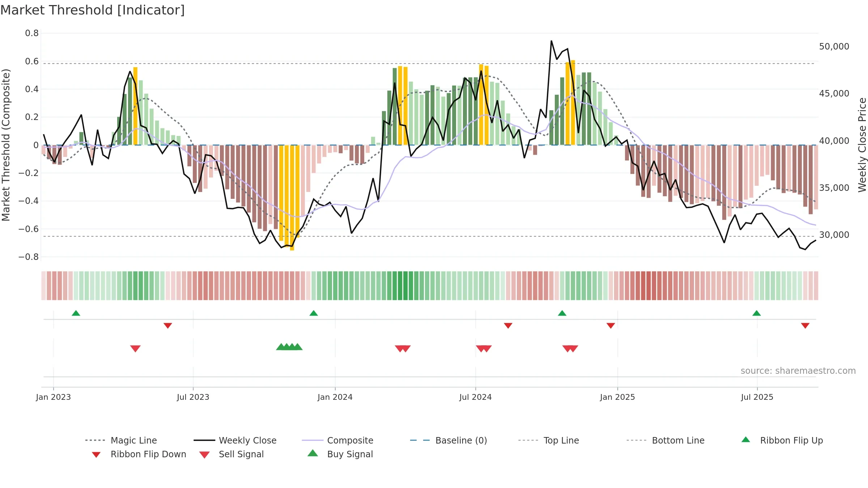The width and height of the screenshot is (868, 488).
Task: Toggle the Ribbon Flip Up legend entry
Action: pyautogui.click(x=782, y=440)
